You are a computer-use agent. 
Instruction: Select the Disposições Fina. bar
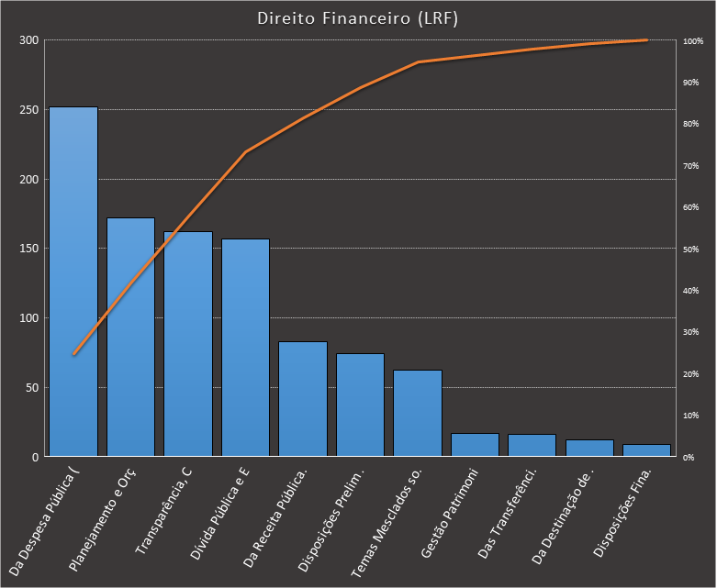point(646,450)
